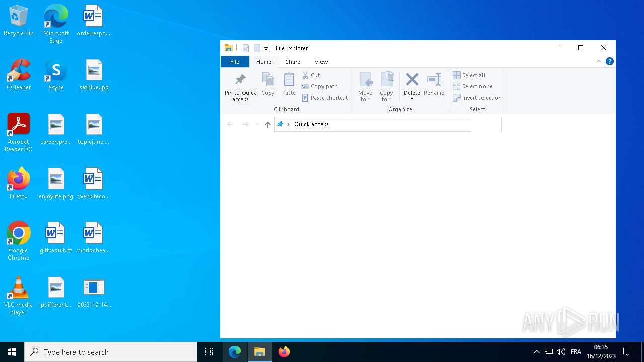This screenshot has width=644, height=362.
Task: Click Paste shortcut in ribbon
Action: point(325,98)
